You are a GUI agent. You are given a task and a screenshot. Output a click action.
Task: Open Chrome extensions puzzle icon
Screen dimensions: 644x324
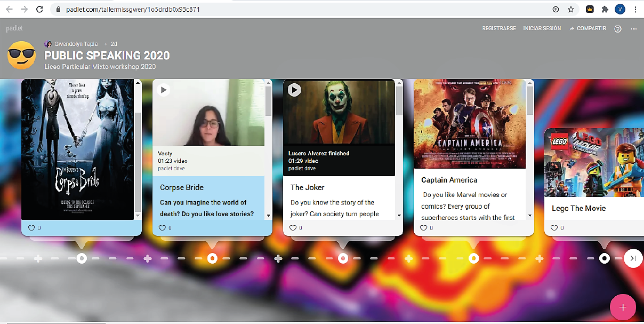pyautogui.click(x=605, y=9)
